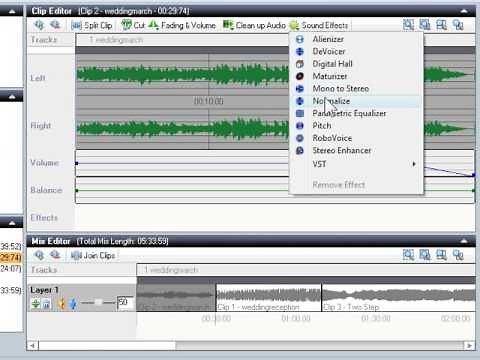Open the Clean up Audio tool

coord(254,25)
